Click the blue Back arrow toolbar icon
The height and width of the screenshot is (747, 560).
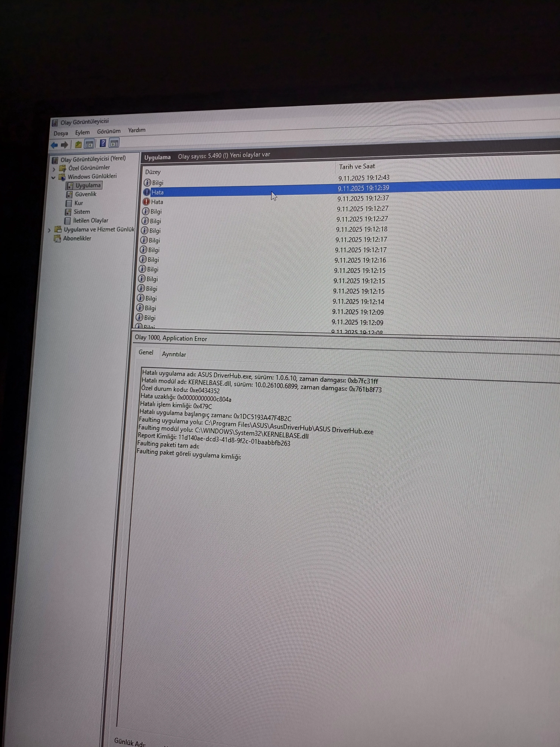[54, 145]
